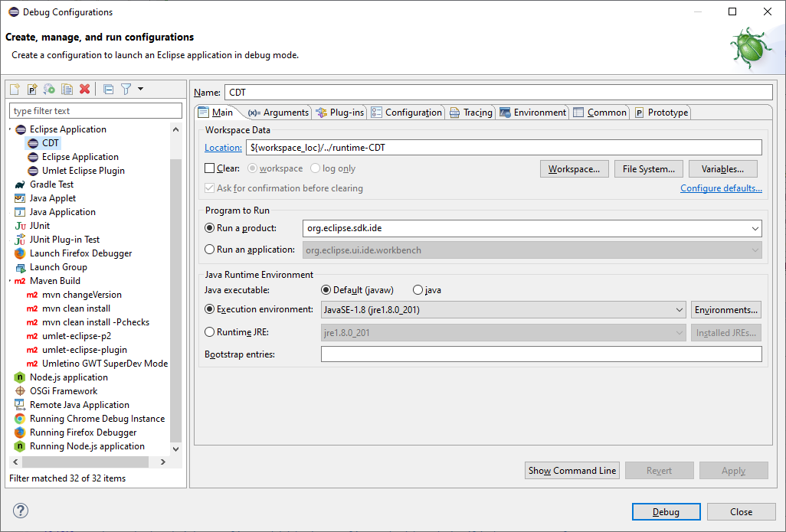786x532 pixels.
Task: Click the type filter text field
Action: click(x=96, y=111)
